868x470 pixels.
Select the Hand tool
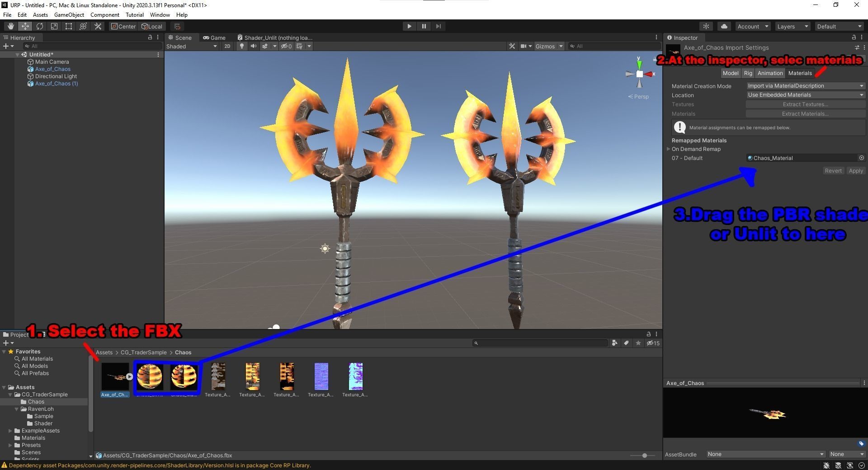(10, 26)
